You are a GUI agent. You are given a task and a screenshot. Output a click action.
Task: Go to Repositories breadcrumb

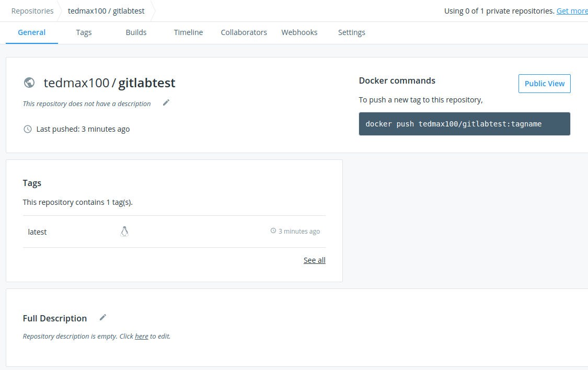point(32,11)
